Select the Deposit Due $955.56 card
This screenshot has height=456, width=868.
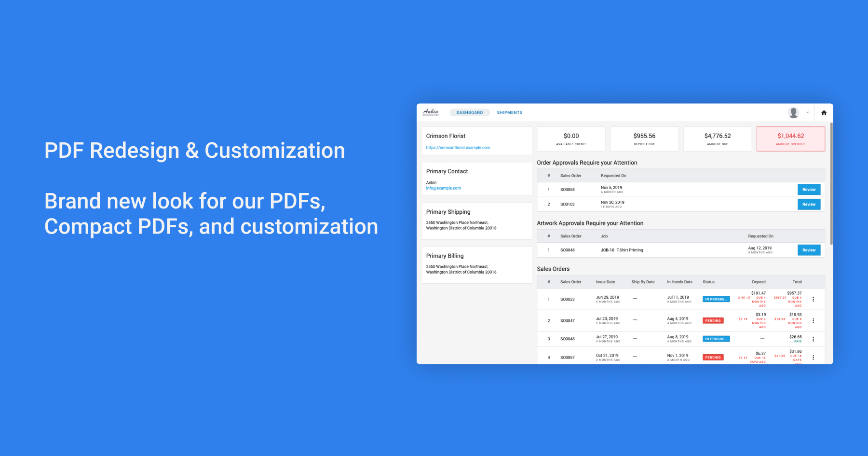[x=644, y=139]
